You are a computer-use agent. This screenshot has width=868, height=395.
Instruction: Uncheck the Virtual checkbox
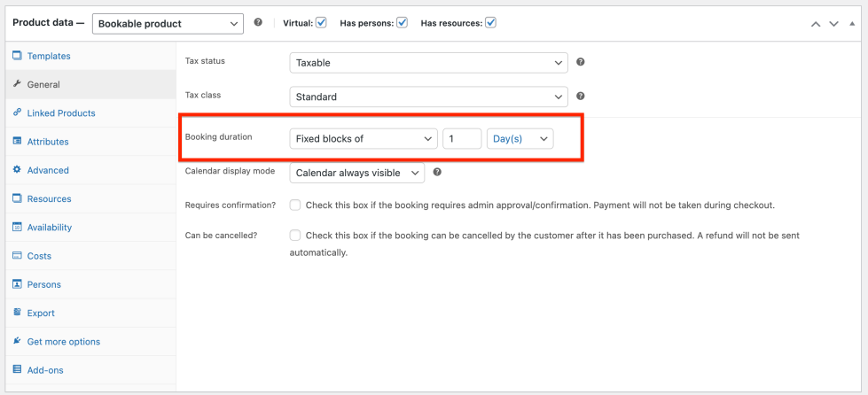point(321,22)
